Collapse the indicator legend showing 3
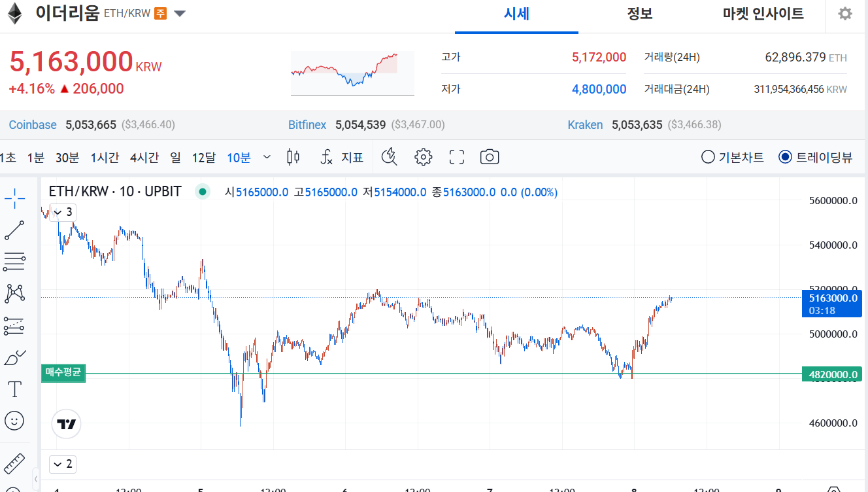The image size is (868, 492). tap(57, 212)
